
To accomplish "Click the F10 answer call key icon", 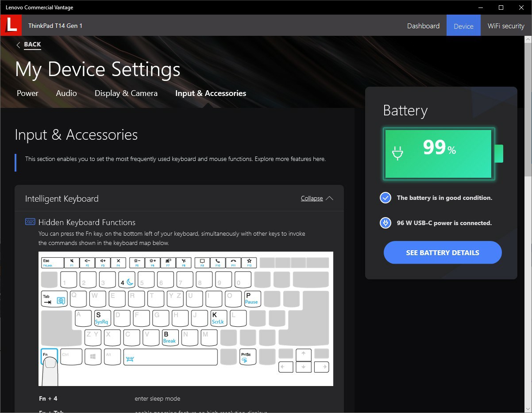I will pos(218,263).
